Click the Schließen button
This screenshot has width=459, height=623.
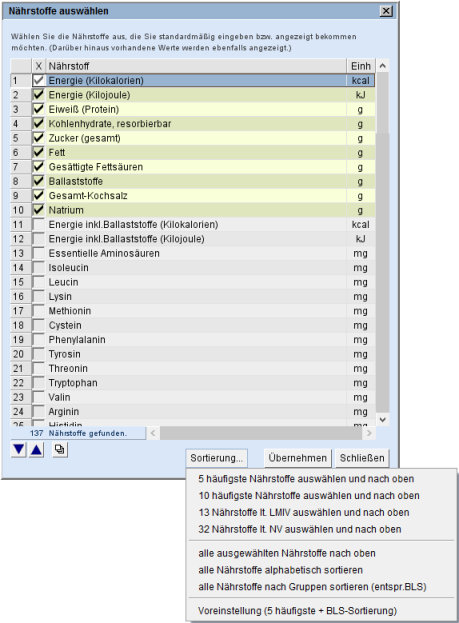point(362,458)
